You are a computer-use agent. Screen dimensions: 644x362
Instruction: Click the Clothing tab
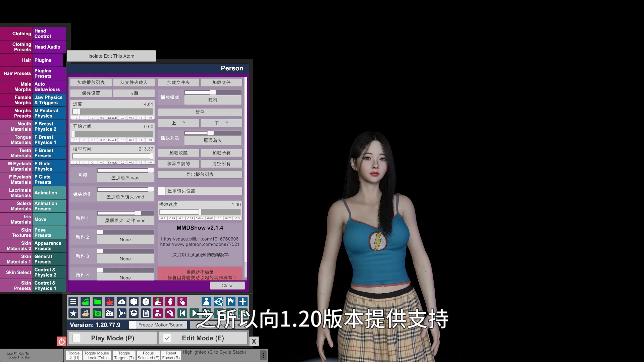tap(16, 34)
